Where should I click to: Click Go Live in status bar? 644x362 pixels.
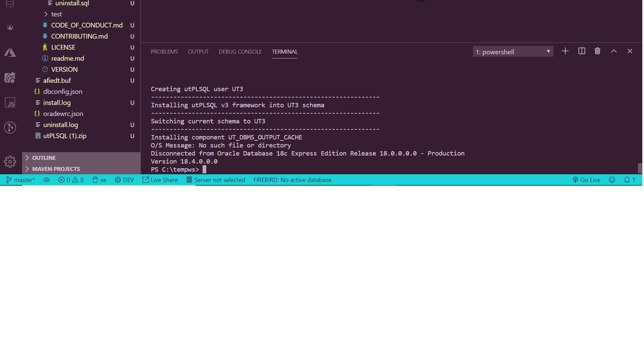coord(586,180)
